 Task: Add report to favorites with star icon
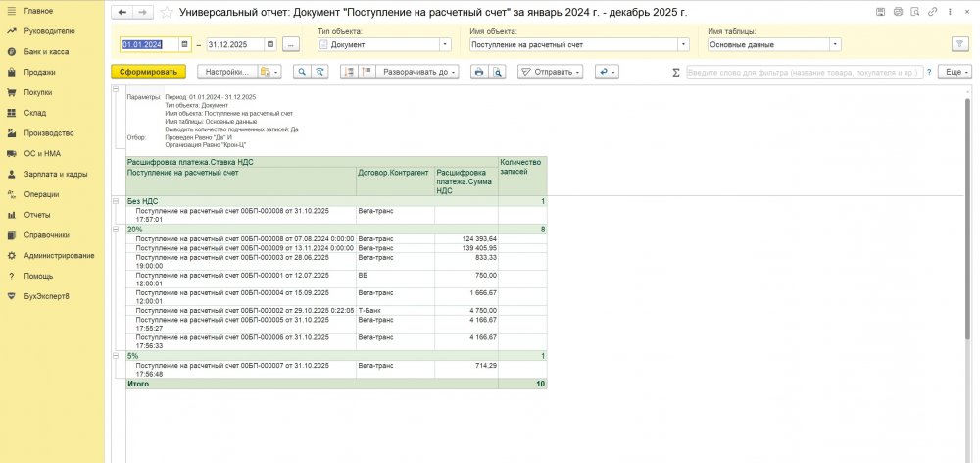(167, 12)
